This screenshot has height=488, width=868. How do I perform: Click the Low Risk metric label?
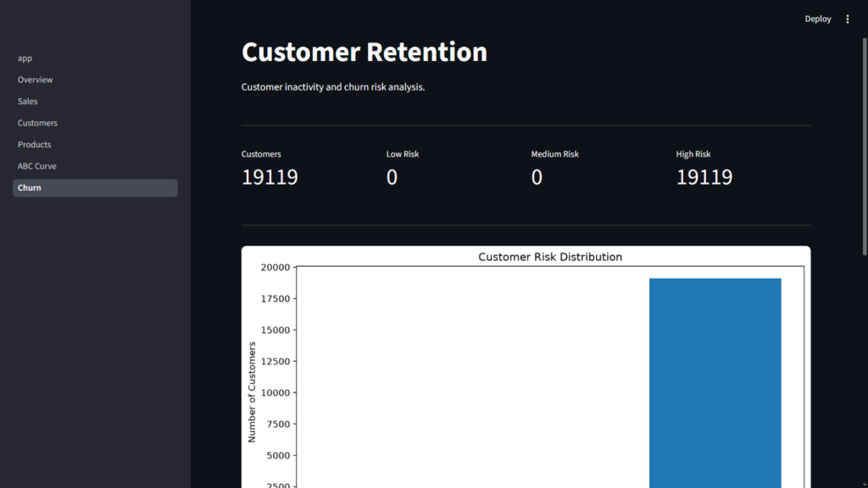pyautogui.click(x=403, y=154)
